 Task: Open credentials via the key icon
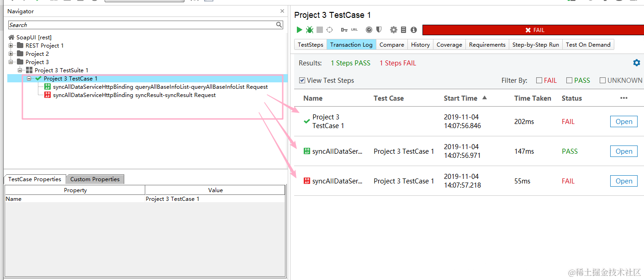[344, 30]
